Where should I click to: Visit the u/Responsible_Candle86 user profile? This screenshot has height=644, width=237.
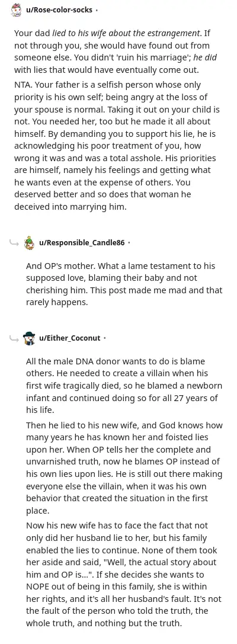point(82,243)
